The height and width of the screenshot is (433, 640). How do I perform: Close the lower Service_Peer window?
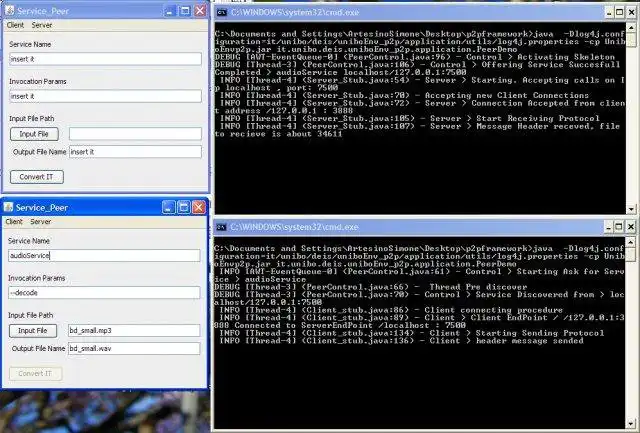[x=199, y=207]
